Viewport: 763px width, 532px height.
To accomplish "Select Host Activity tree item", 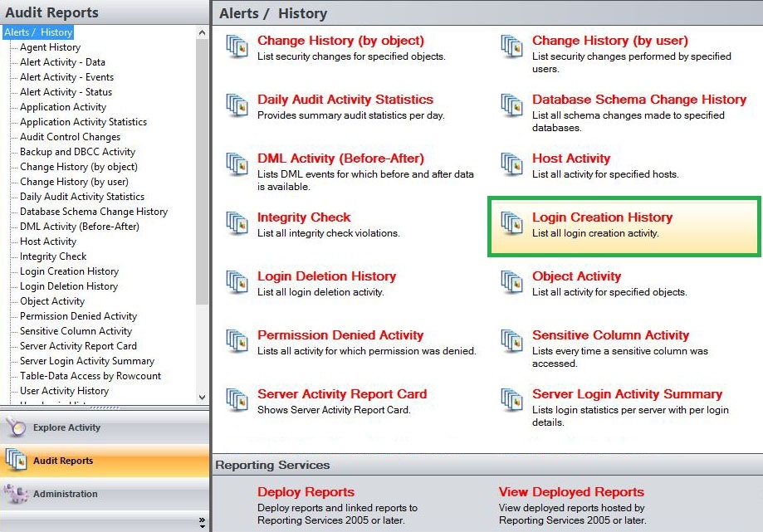I will point(48,242).
